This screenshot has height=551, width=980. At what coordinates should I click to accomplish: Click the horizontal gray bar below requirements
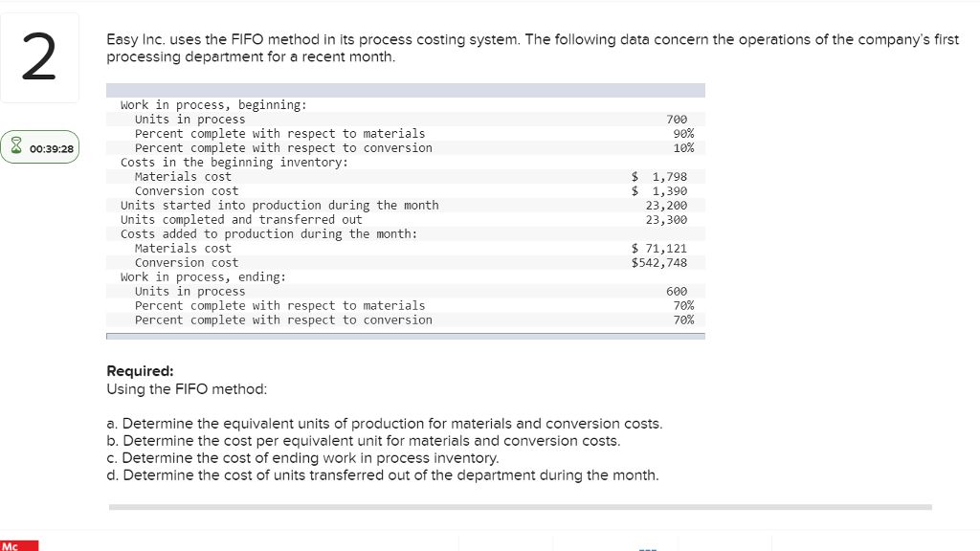pos(520,507)
